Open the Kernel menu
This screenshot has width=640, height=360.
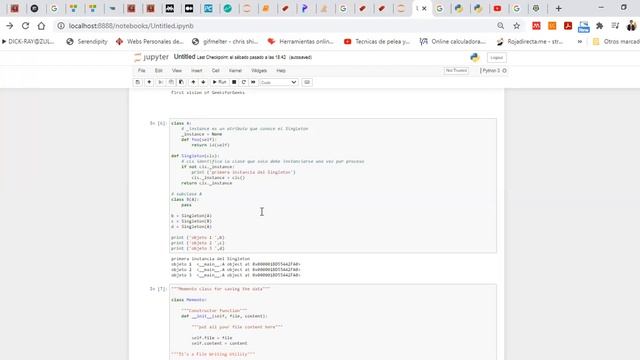coord(235,71)
